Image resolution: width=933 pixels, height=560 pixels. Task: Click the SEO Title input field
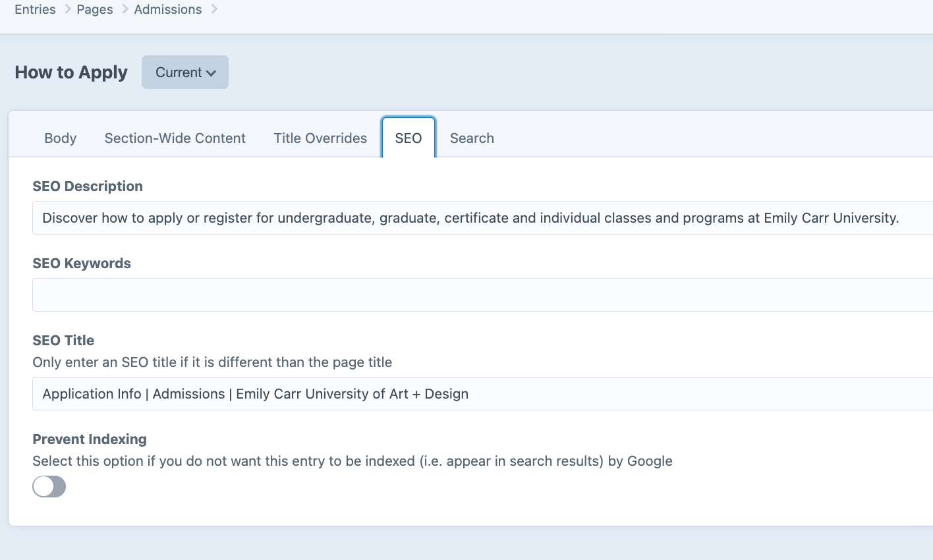pyautogui.click(x=482, y=394)
